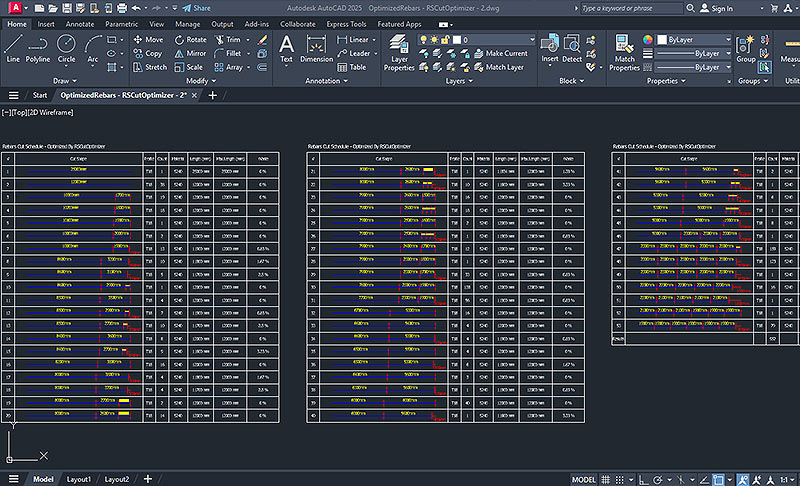This screenshot has width=800, height=486.
Task: Switch to the Layout1 tab
Action: [79, 479]
